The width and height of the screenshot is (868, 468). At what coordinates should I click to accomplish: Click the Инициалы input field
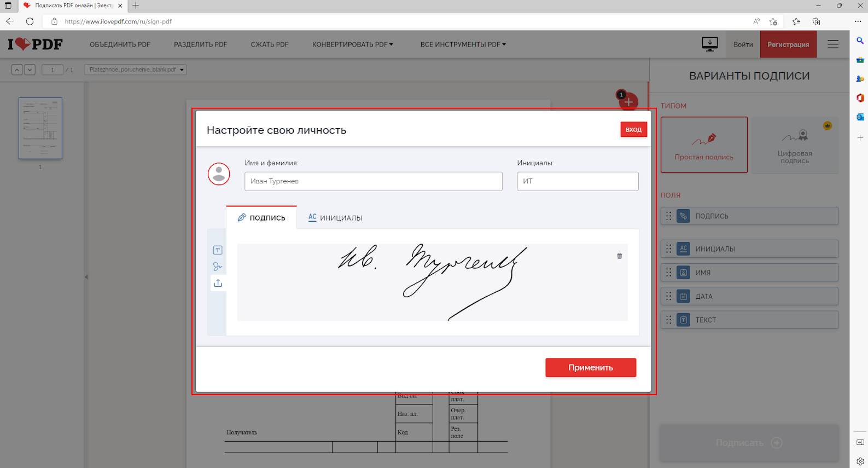[578, 181]
